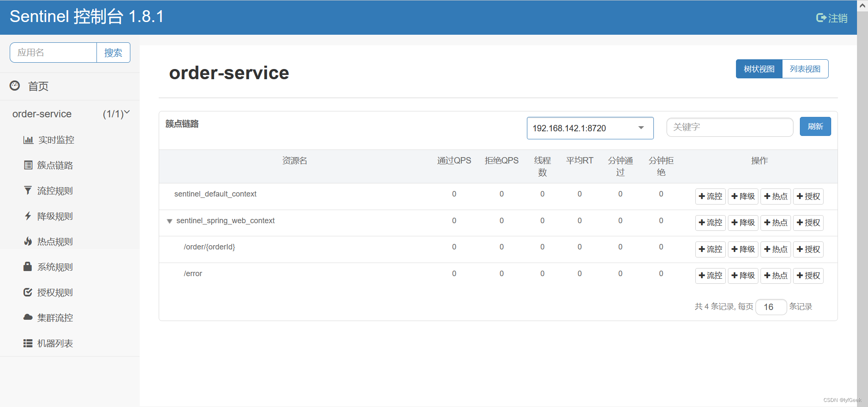Focus the 关键字 keyword field
Image resolution: width=868 pixels, height=407 pixels.
coord(730,127)
